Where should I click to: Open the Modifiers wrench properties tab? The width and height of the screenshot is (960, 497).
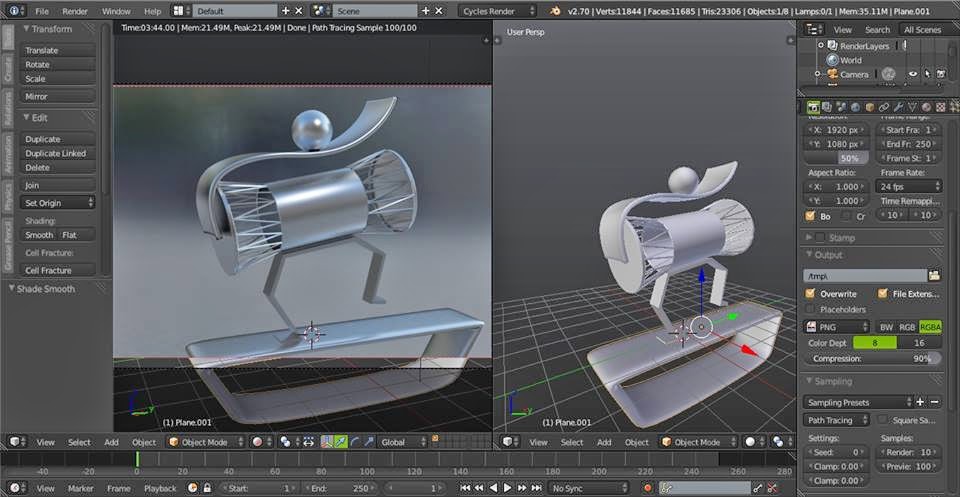point(898,107)
